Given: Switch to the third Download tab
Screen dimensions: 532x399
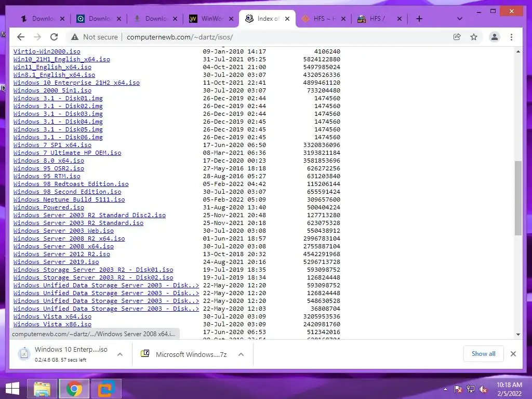Looking at the screenshot, I should [155, 19].
